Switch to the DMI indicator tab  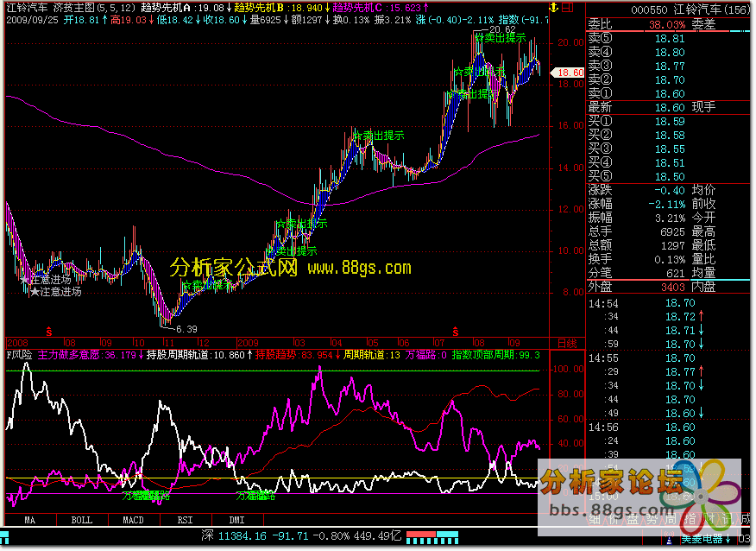(x=236, y=520)
